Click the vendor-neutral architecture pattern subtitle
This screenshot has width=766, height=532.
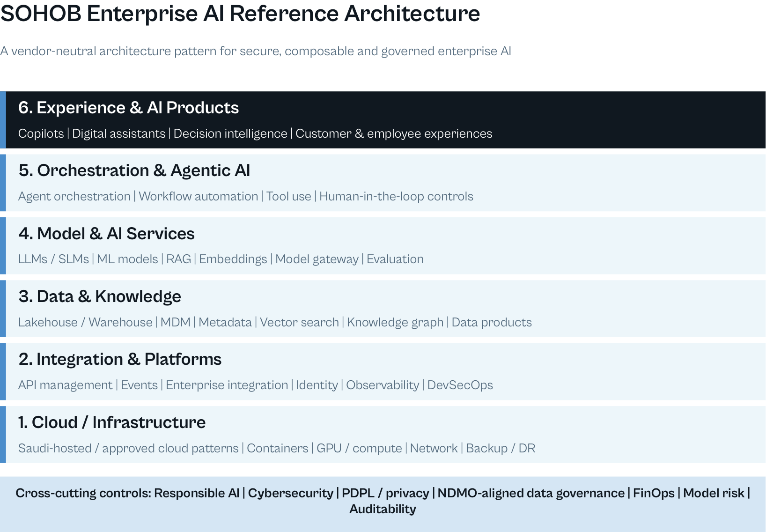256,51
